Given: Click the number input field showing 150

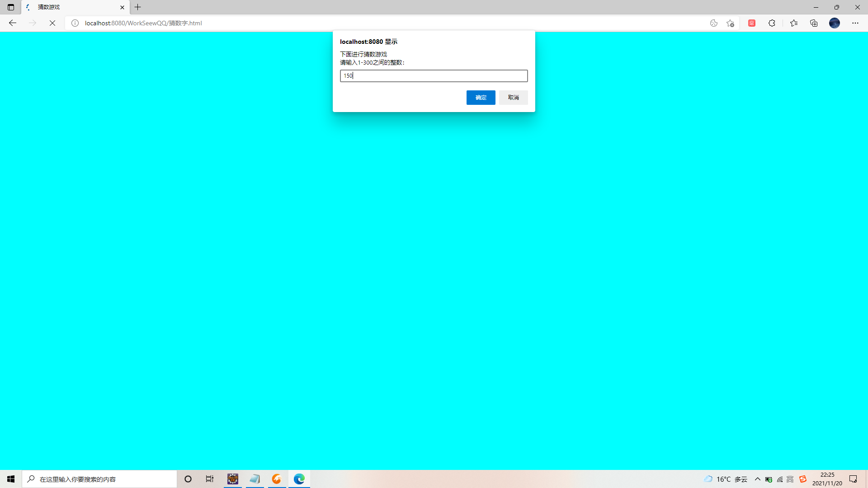Looking at the screenshot, I should pos(434,76).
